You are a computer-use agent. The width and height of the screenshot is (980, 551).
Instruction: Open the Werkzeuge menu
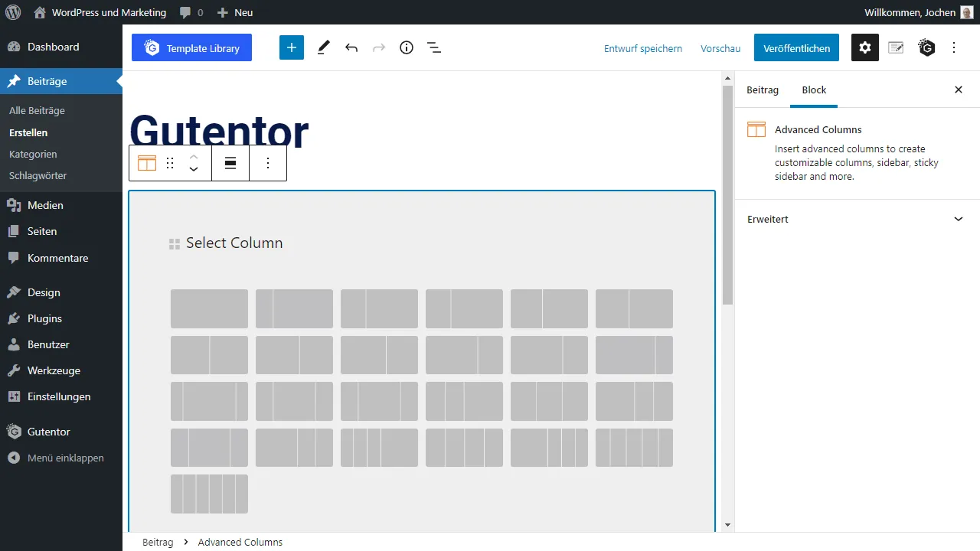pos(61,370)
